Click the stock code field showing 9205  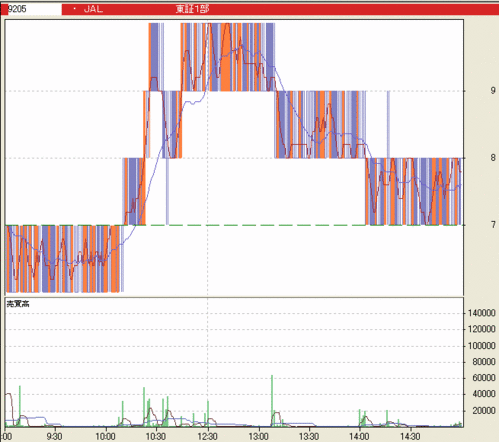pos(34,9)
